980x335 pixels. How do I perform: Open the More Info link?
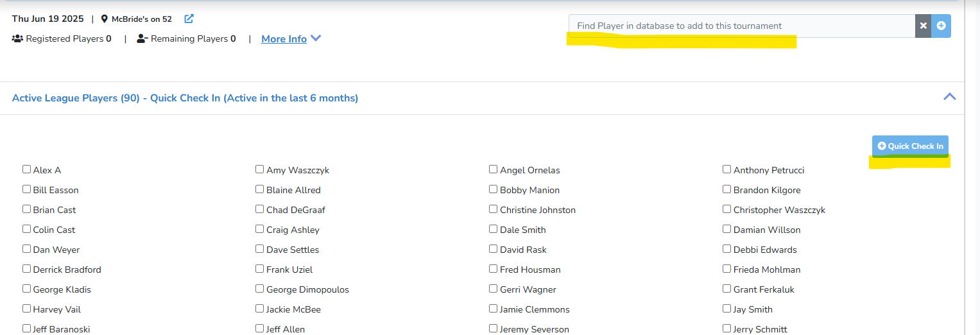point(284,39)
